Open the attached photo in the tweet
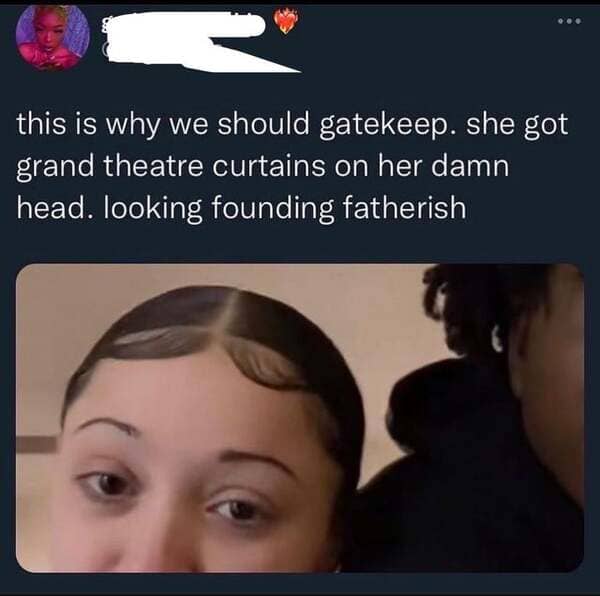 click(x=300, y=418)
